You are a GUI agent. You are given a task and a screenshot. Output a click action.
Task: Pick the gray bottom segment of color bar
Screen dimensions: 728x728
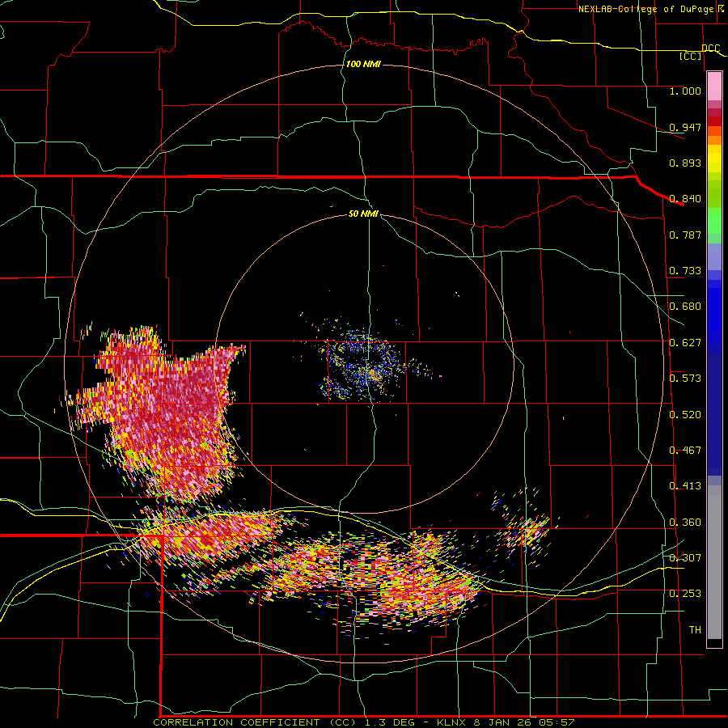pos(714,562)
